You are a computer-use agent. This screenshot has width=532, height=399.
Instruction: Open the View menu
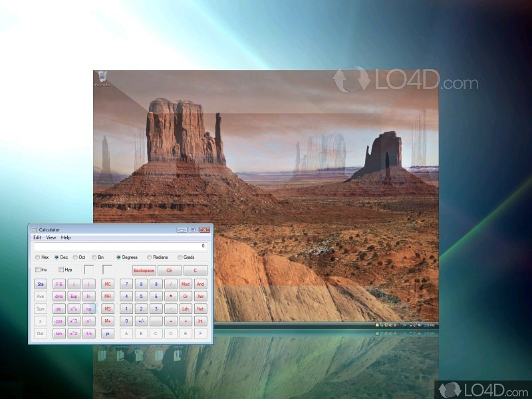(x=51, y=237)
